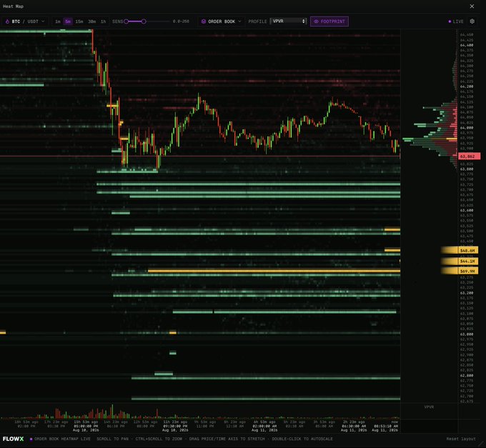Click the Reset layout link
The image size is (486, 448).
point(461,439)
